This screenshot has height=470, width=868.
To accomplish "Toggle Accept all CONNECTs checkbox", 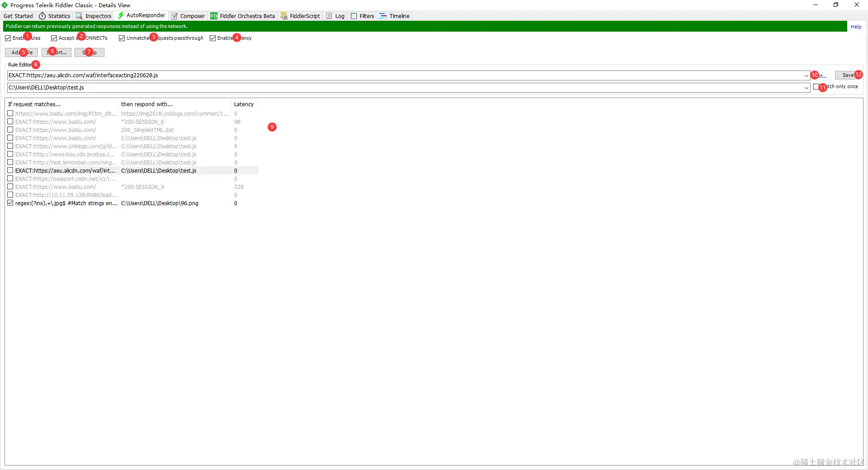I will (x=54, y=38).
